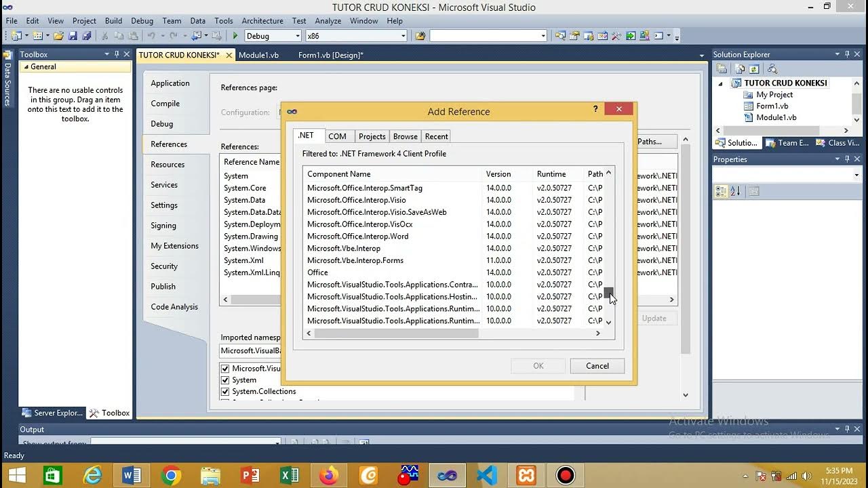Click the Save All toolbar icon
Screen dimensions: 868x488
[x=87, y=36]
